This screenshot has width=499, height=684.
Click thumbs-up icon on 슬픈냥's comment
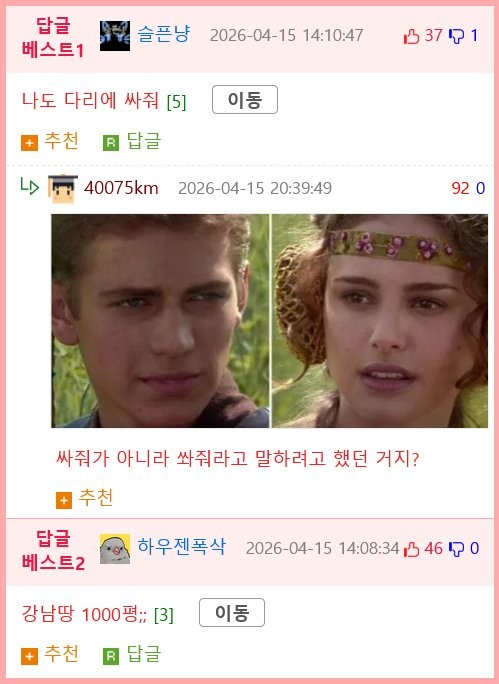click(411, 36)
